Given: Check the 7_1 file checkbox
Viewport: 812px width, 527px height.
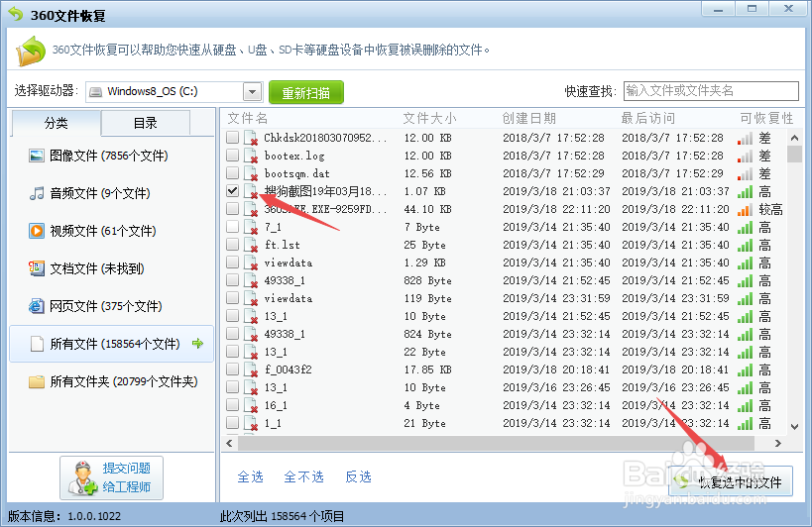Looking at the screenshot, I should [233, 226].
